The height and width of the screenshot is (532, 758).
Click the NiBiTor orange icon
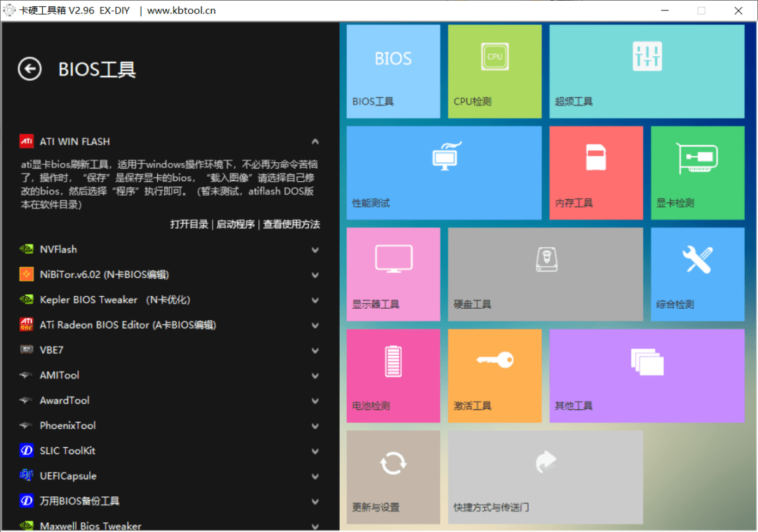coord(26,274)
